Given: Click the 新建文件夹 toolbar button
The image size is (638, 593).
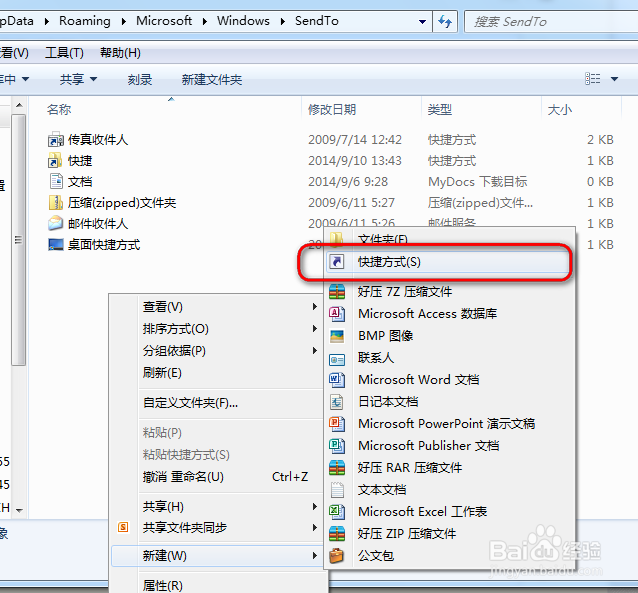Looking at the screenshot, I should tap(212, 79).
